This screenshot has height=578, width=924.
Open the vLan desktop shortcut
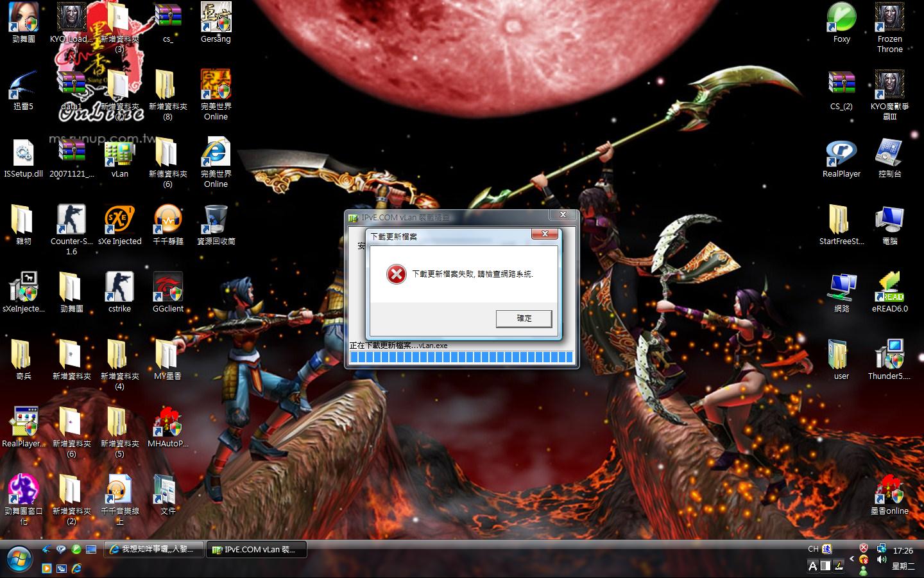120,158
